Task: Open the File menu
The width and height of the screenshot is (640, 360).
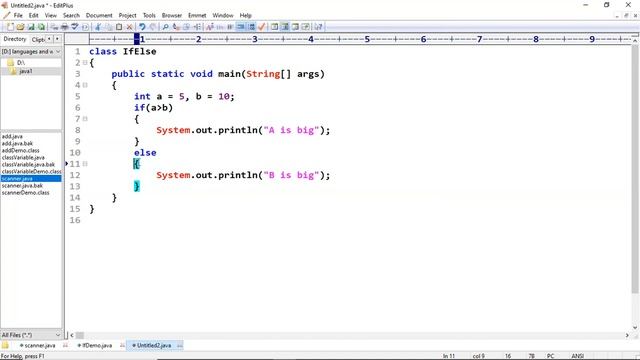Action: pyautogui.click(x=18, y=16)
